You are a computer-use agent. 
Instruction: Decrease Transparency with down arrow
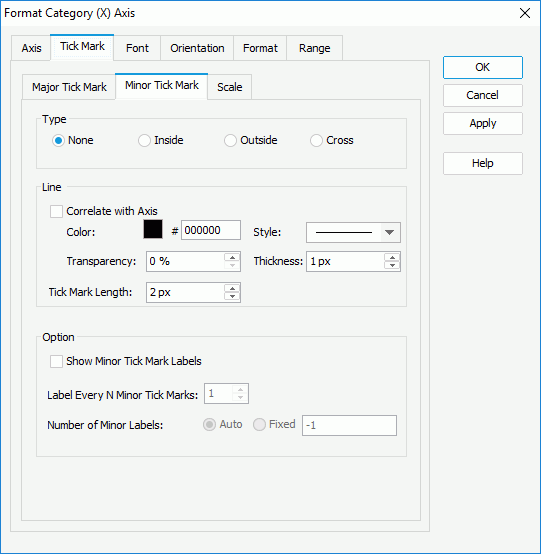pyautogui.click(x=232, y=266)
